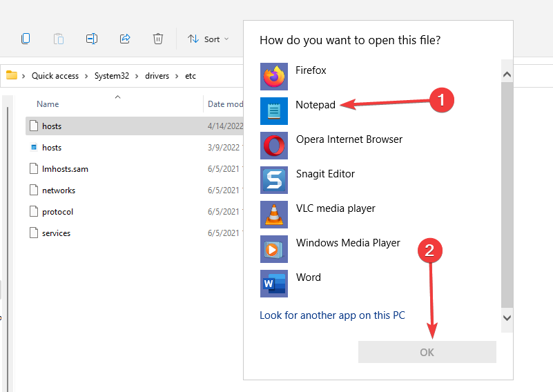Select drivers in breadcrumb path
This screenshot has height=392, width=553.
point(157,76)
